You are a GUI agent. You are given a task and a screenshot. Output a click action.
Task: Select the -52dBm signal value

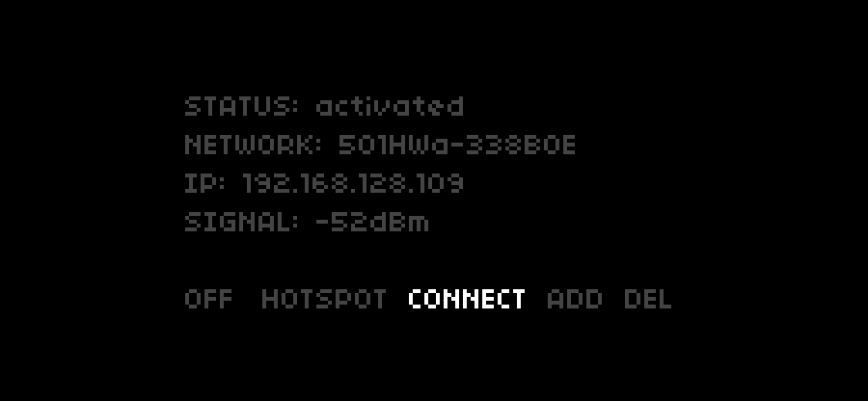[372, 223]
